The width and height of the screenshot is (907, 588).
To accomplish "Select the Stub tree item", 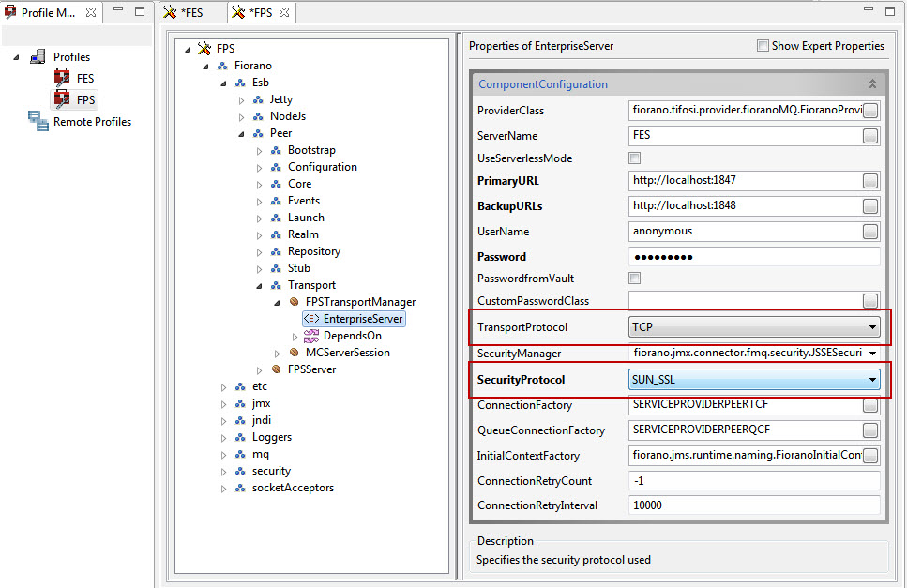I will point(299,268).
